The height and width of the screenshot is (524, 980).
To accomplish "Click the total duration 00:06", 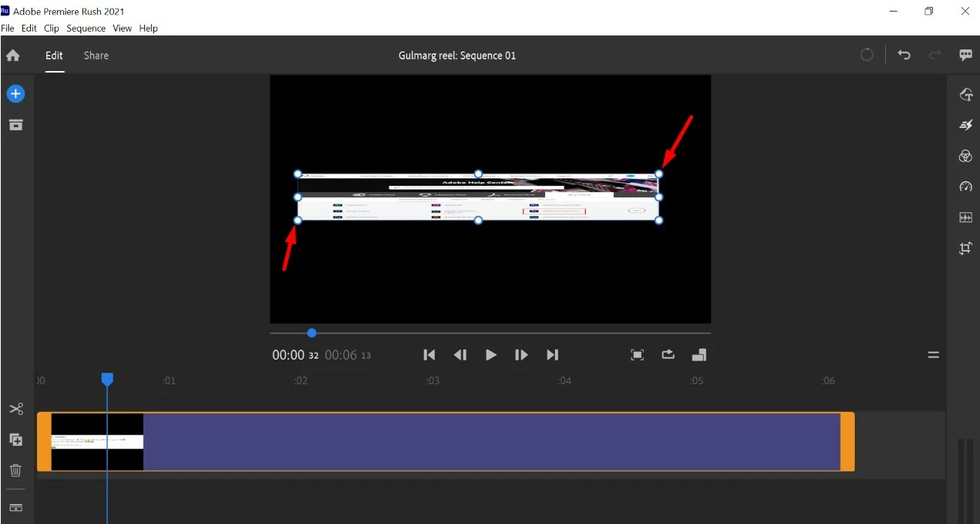I will 341,355.
